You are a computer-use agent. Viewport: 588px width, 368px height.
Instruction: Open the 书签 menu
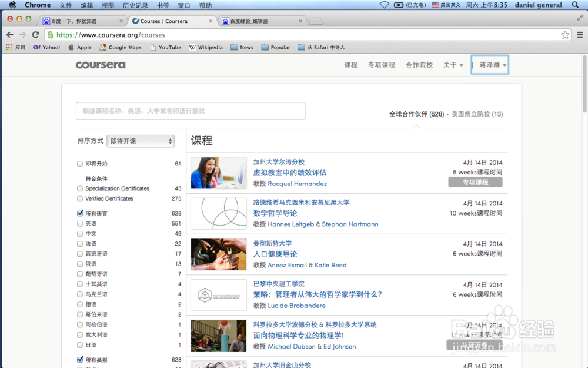163,5
